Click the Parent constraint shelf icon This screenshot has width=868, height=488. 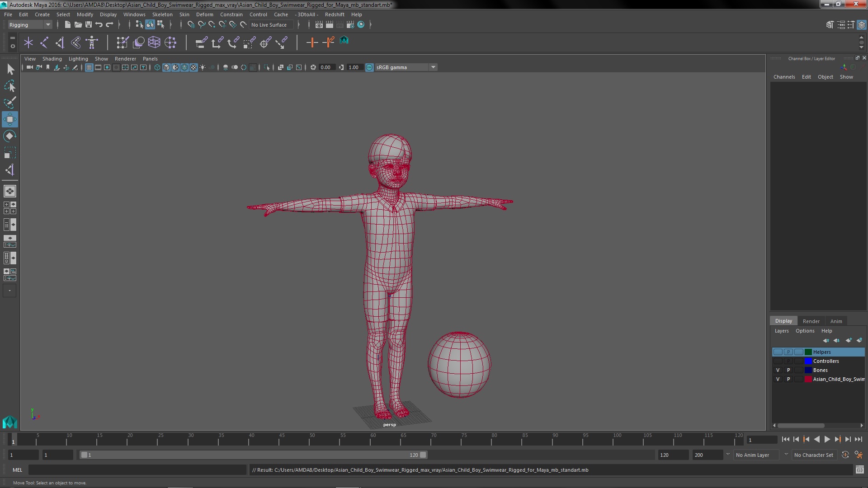(201, 43)
